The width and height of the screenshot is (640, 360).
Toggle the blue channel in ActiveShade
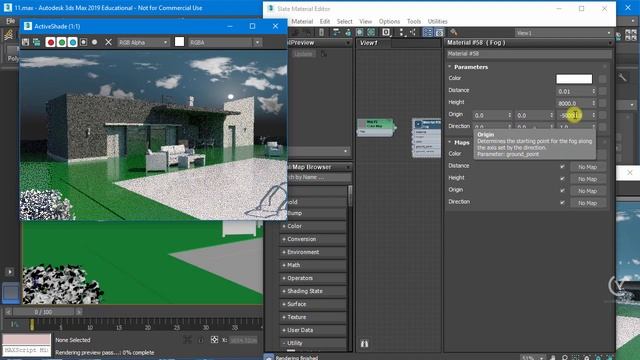(73, 42)
